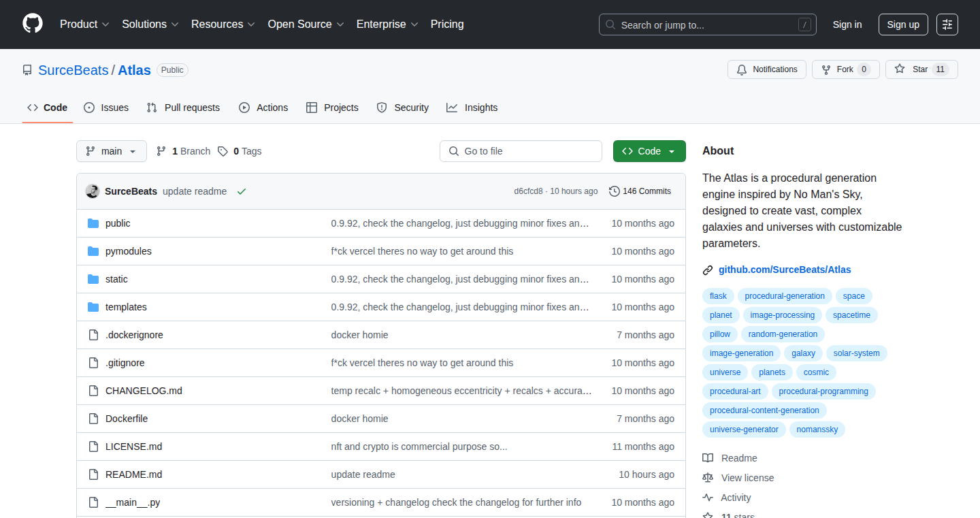Open the main branch selector dropdown
The width and height of the screenshot is (980, 518).
click(x=112, y=151)
